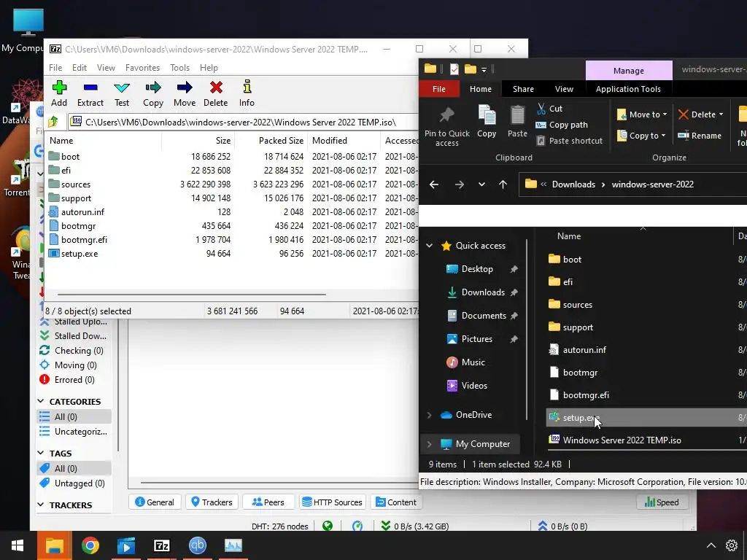Collapse TAGS section in qBittorrent
Image resolution: width=747 pixels, height=560 pixels.
pyautogui.click(x=41, y=453)
